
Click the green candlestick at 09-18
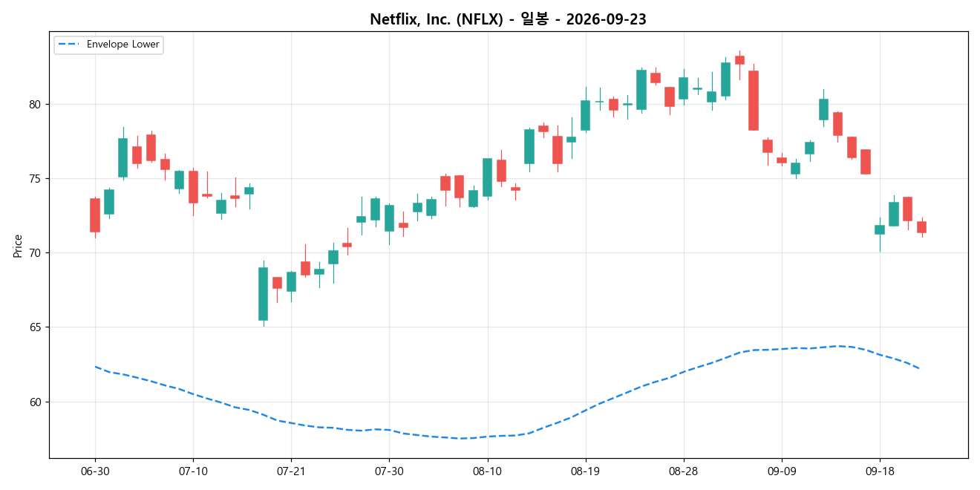pos(879,230)
